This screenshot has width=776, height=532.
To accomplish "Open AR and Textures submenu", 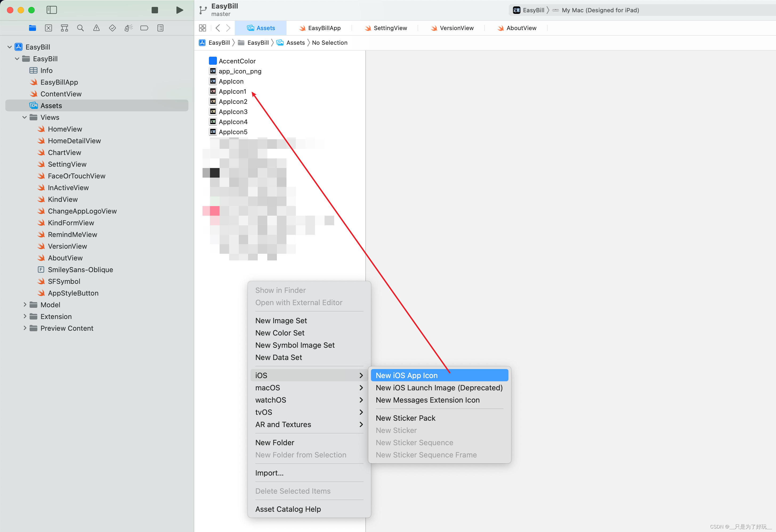I will (309, 424).
